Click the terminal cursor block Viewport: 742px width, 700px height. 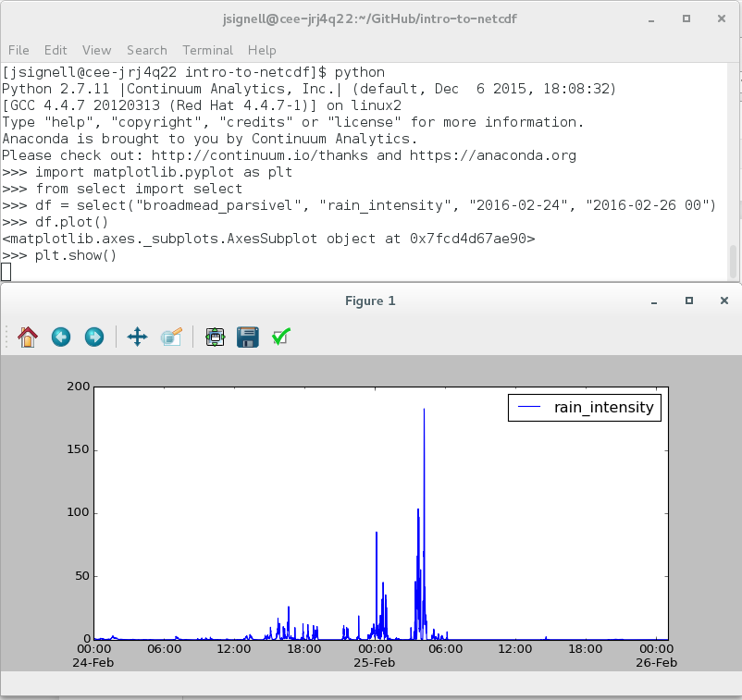(6, 272)
